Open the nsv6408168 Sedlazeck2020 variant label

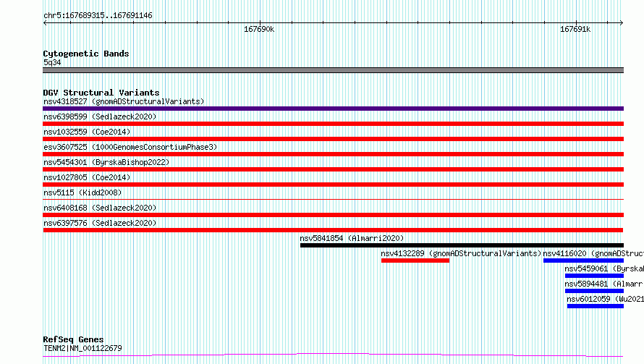click(x=100, y=208)
